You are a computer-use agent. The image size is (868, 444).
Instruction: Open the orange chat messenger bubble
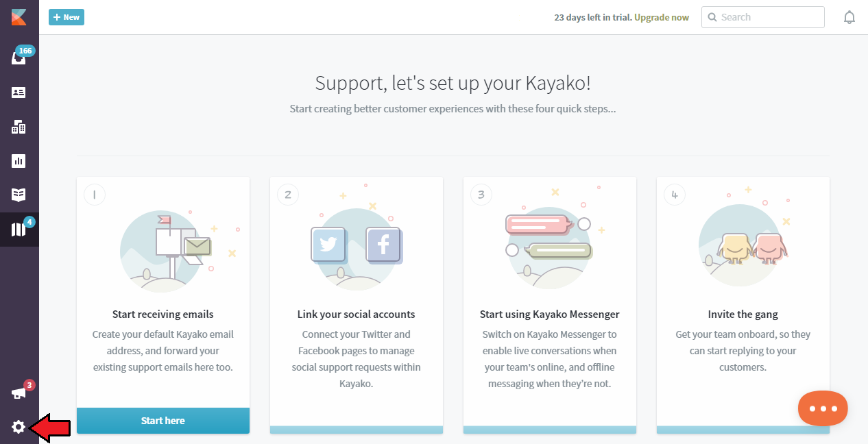click(x=823, y=408)
